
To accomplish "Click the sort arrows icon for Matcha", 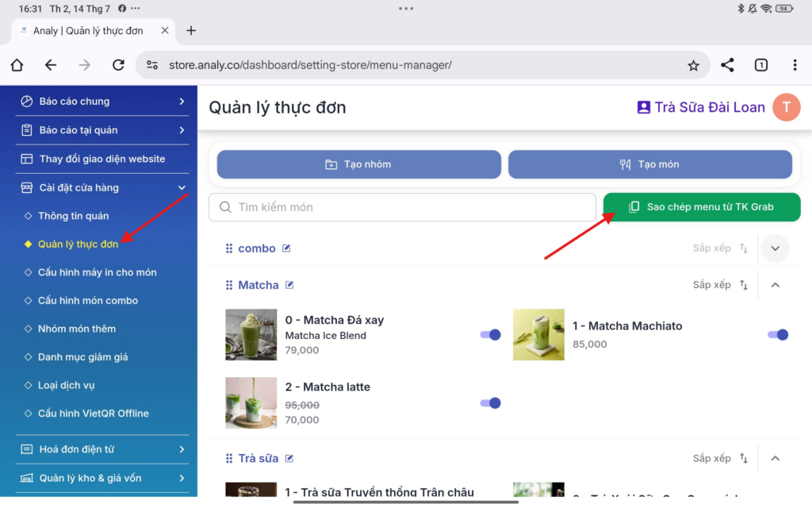I will pos(744,285).
